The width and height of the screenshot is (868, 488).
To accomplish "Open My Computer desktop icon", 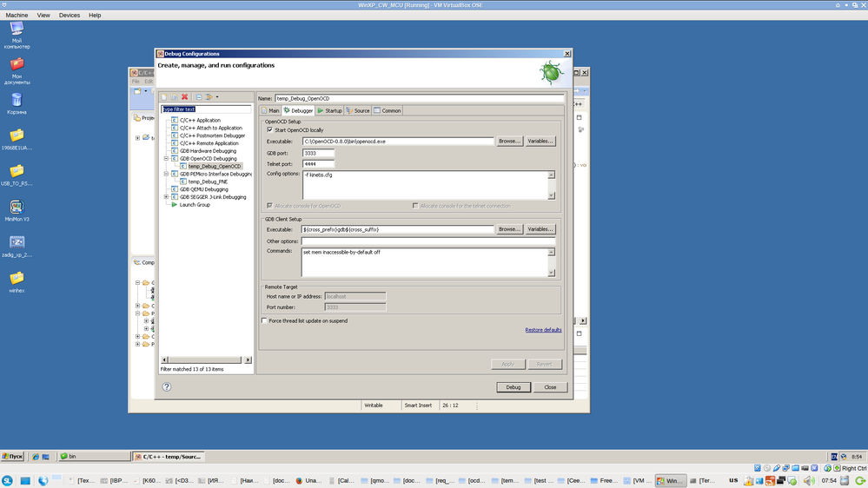I will coord(17,35).
